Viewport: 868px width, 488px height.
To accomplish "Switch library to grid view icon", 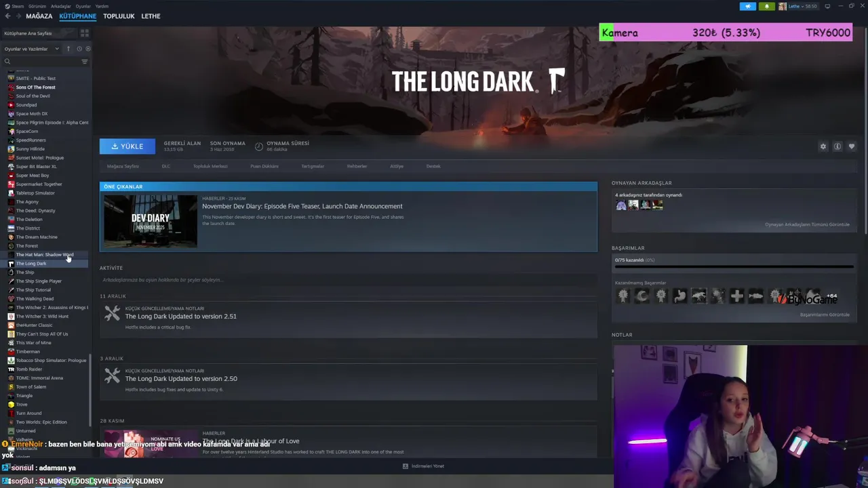I will click(85, 33).
